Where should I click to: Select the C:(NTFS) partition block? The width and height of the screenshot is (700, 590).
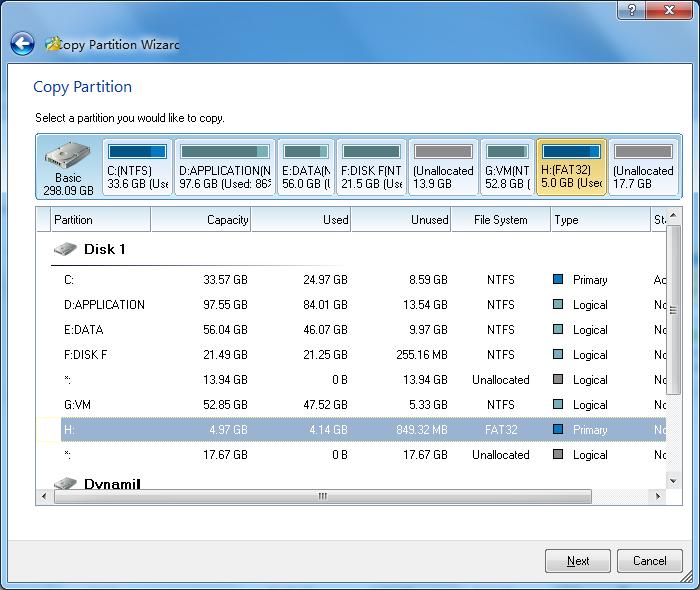pos(137,168)
